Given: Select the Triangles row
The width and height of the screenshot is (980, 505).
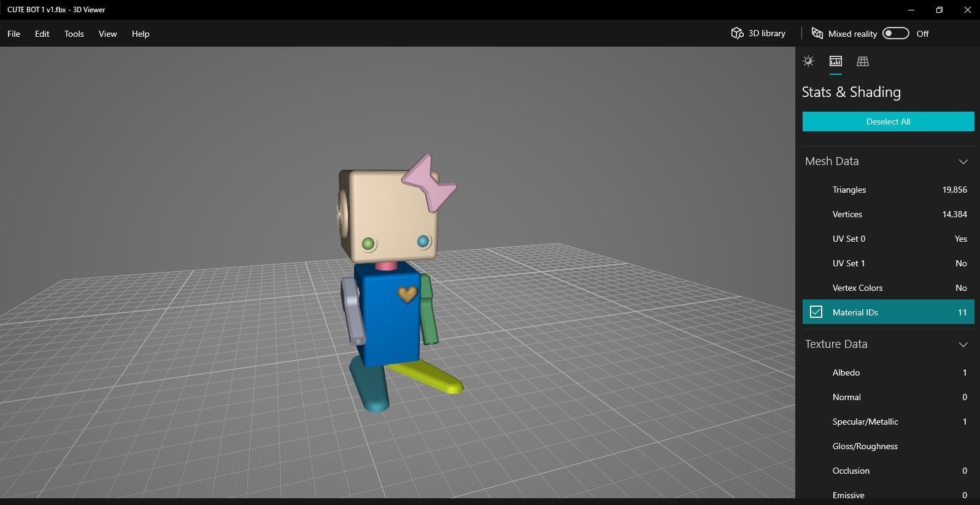Looking at the screenshot, I should (888, 190).
